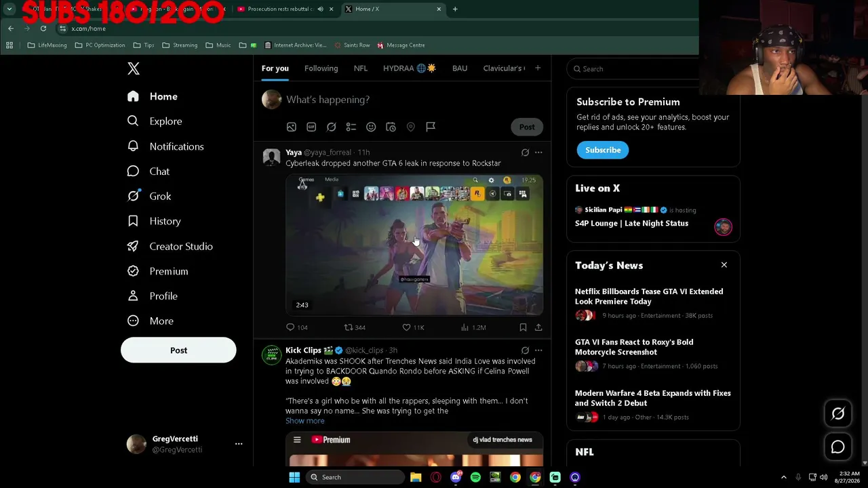Viewport: 868px width, 488px height.
Task: Play the GTA 6 leak video thumbnail
Action: pos(414,245)
